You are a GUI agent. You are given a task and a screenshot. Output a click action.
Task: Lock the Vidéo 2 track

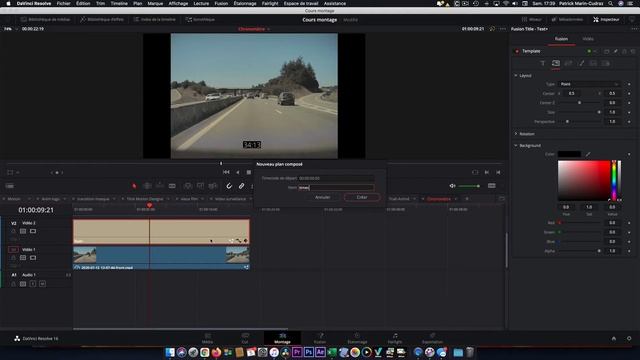point(13,231)
